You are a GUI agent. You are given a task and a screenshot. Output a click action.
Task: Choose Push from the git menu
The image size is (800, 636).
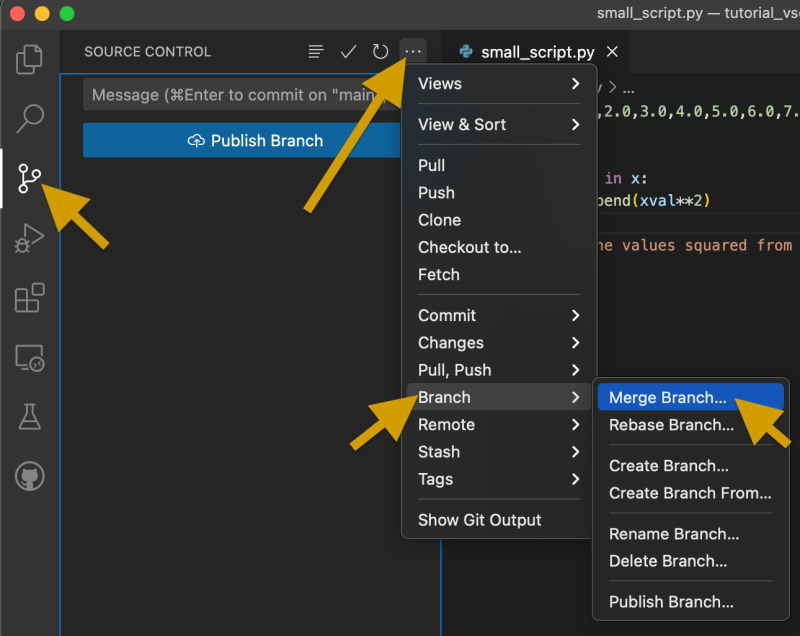pos(499,193)
